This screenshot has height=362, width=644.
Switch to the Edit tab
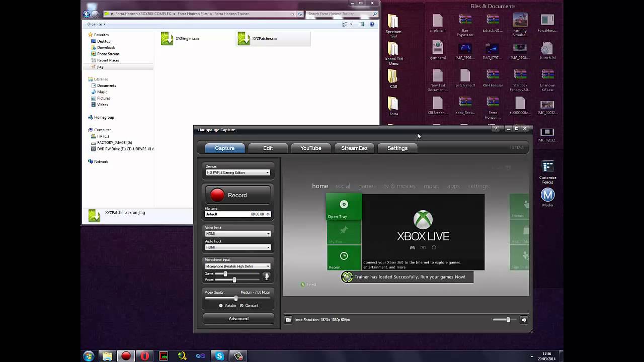(x=268, y=148)
